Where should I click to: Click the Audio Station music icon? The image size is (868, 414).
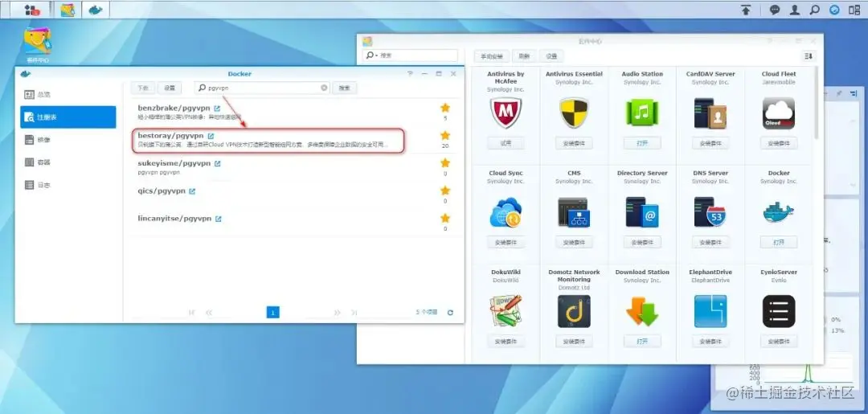click(641, 113)
